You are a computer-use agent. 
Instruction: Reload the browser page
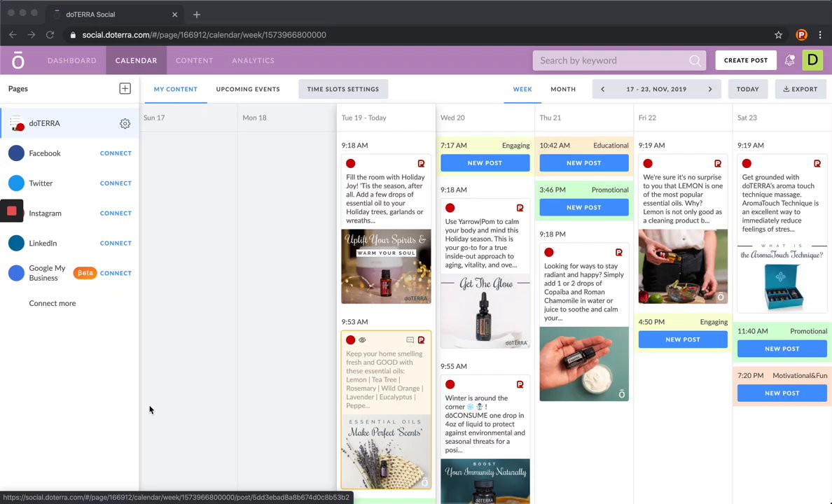[50, 35]
